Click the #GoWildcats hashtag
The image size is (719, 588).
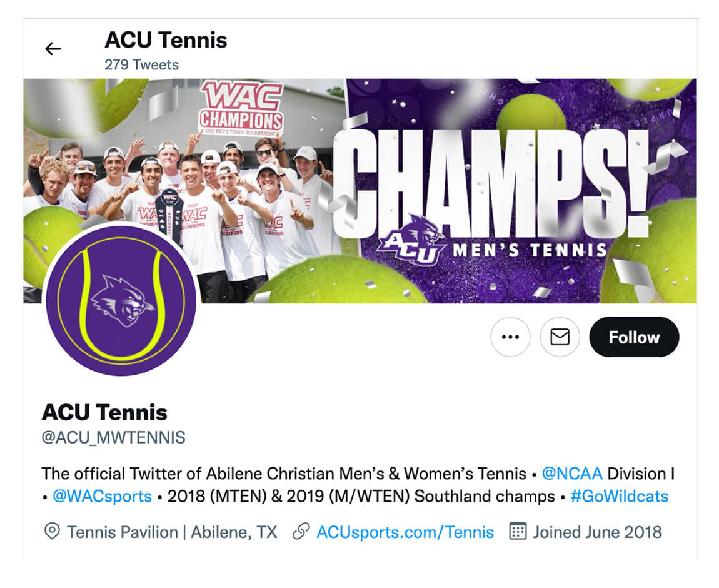619,497
